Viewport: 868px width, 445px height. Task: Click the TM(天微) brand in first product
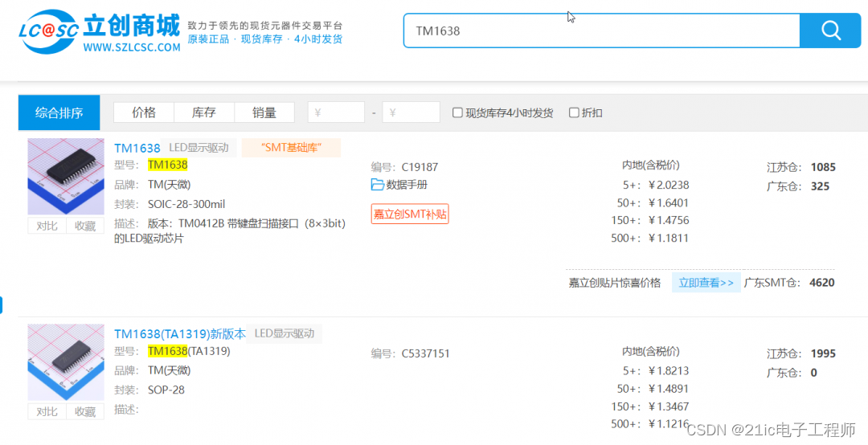point(170,185)
